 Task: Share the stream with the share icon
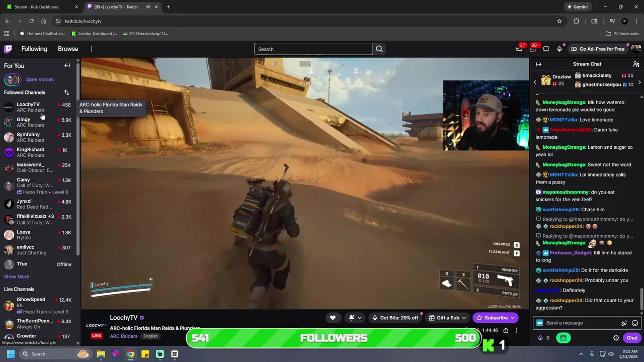(x=506, y=330)
